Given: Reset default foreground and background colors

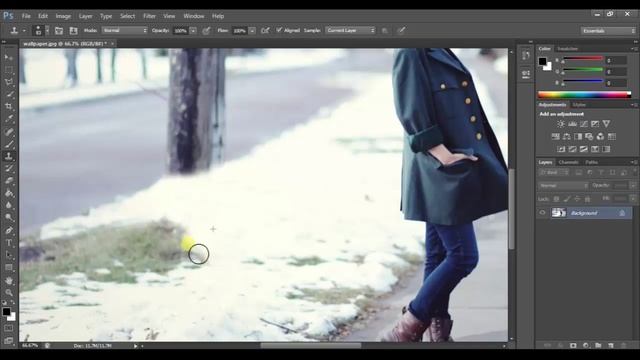Looking at the screenshot, I should pyautogui.click(x=5, y=302).
